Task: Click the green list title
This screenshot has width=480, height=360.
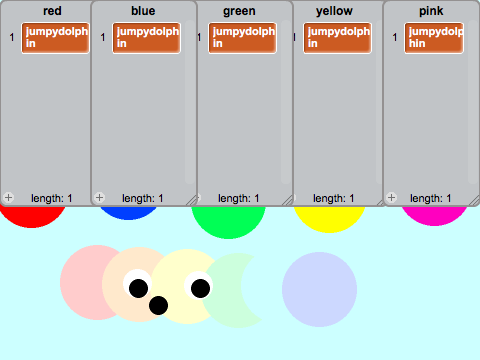Action: 239,11
